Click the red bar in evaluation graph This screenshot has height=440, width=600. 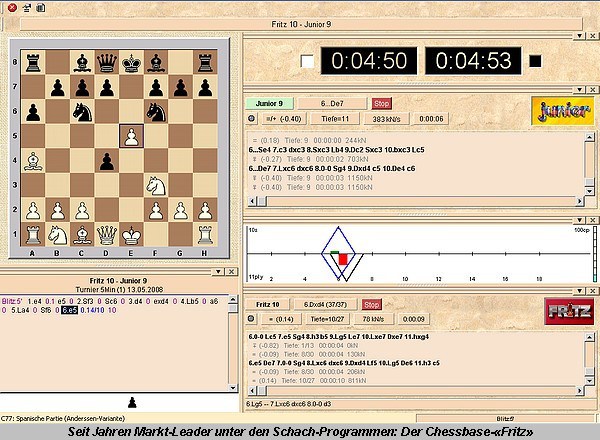[343, 259]
